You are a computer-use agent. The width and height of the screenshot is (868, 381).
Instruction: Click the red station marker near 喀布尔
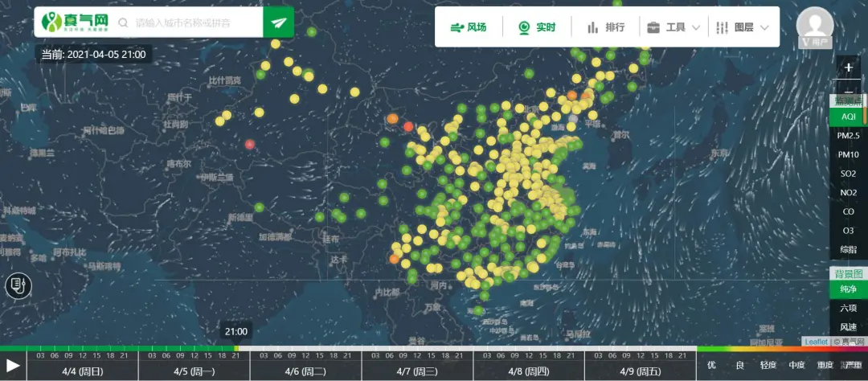pos(250,144)
